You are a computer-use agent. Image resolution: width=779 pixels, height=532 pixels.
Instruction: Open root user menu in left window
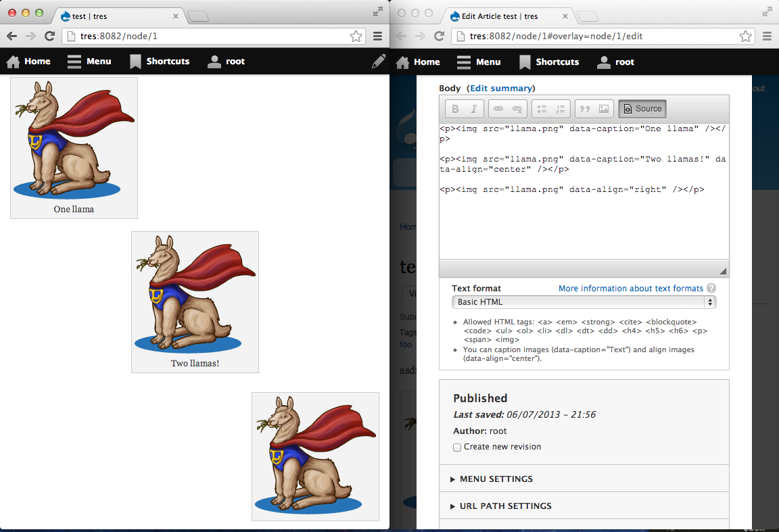[x=227, y=61]
